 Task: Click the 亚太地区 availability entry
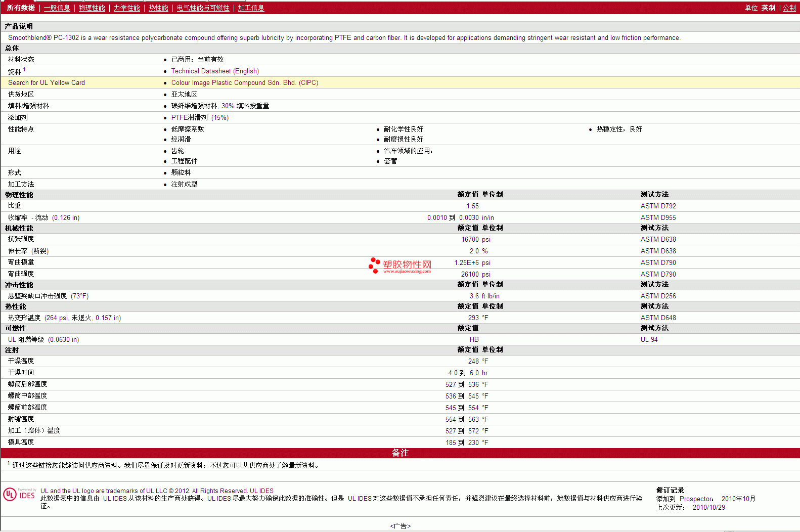coord(184,95)
